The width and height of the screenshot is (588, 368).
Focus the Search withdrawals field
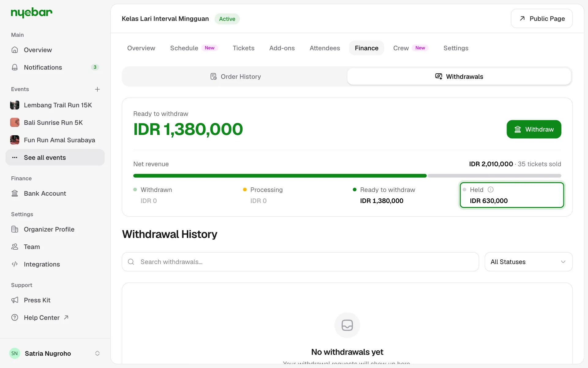pos(300,262)
